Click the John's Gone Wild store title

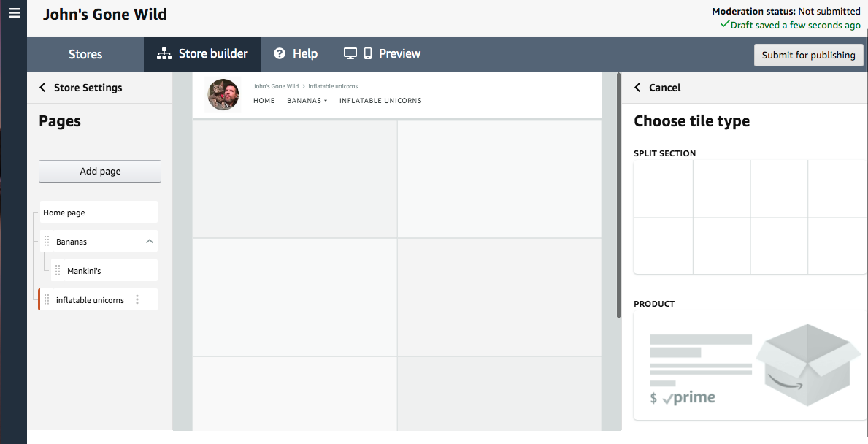104,15
